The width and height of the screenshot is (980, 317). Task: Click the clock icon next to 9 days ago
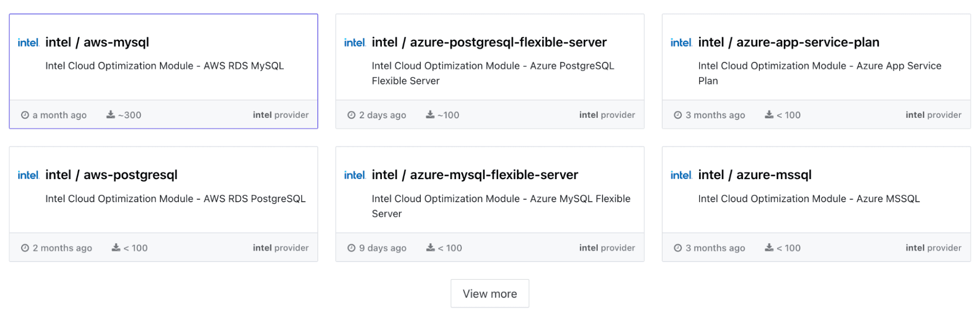click(x=352, y=248)
